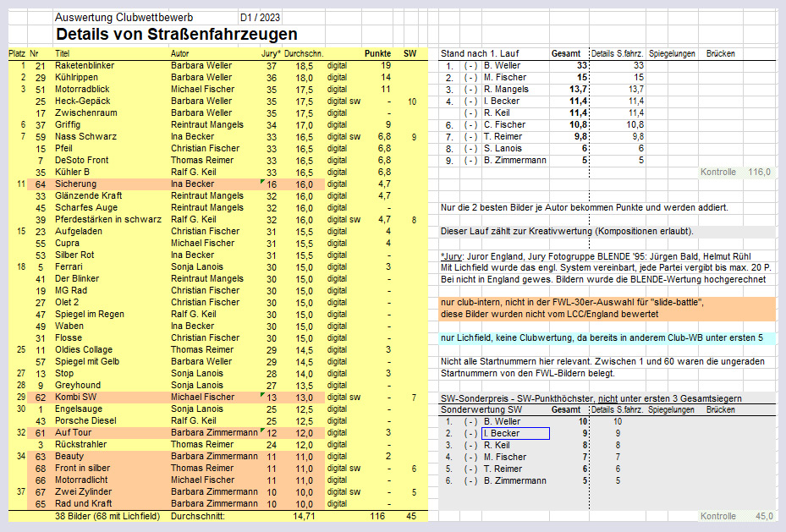Click the 'Rad und Kraft' cell

83,504
